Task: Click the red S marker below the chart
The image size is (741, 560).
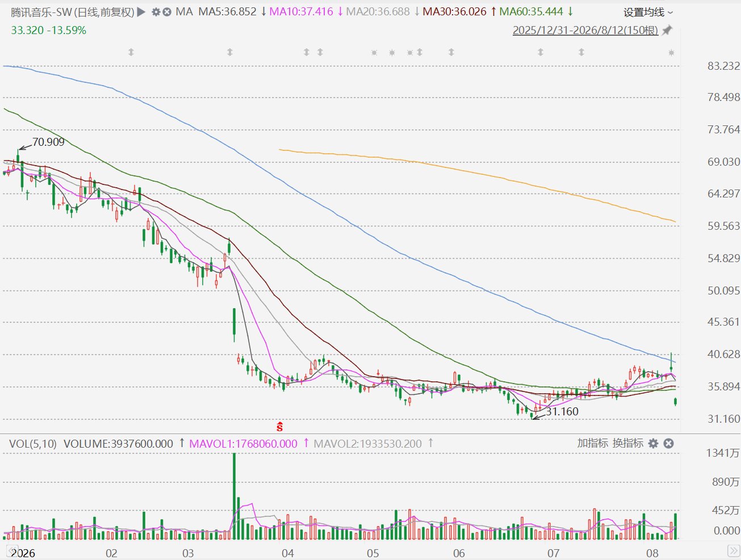Action: (279, 427)
